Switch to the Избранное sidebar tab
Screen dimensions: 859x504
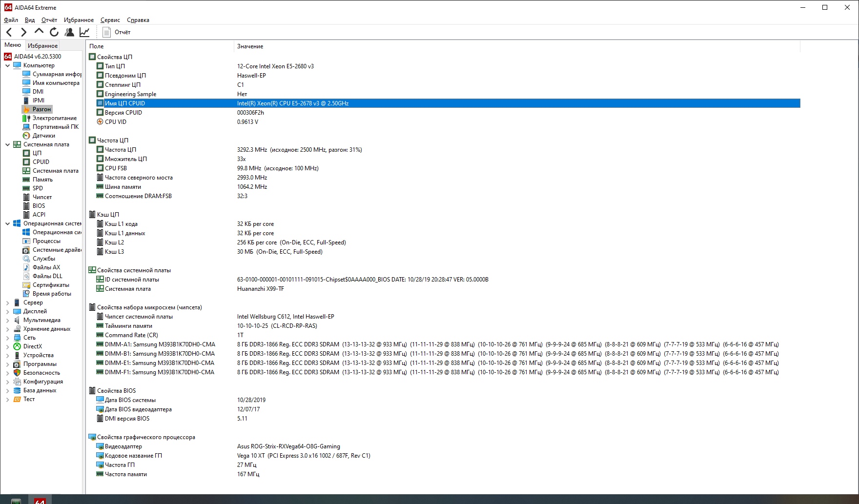43,45
